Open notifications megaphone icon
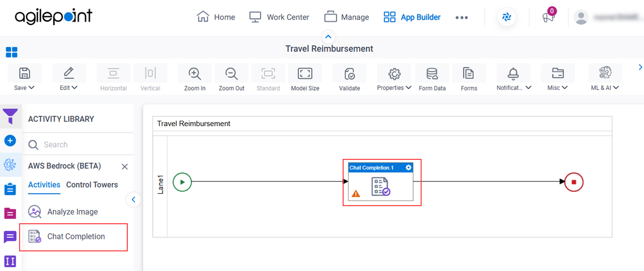Screen dimensions: 644x271 coord(548,17)
